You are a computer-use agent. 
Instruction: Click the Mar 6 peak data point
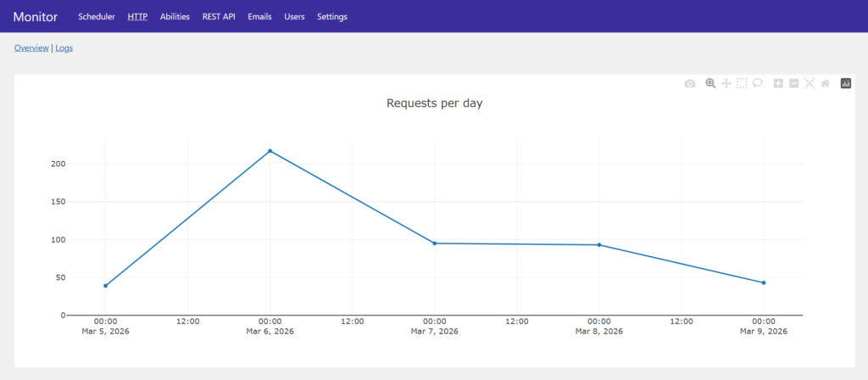270,151
